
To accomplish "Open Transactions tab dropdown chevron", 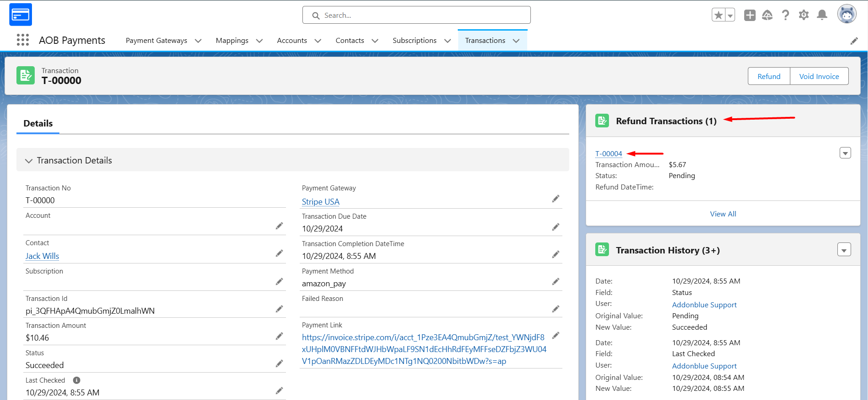I will click(516, 41).
